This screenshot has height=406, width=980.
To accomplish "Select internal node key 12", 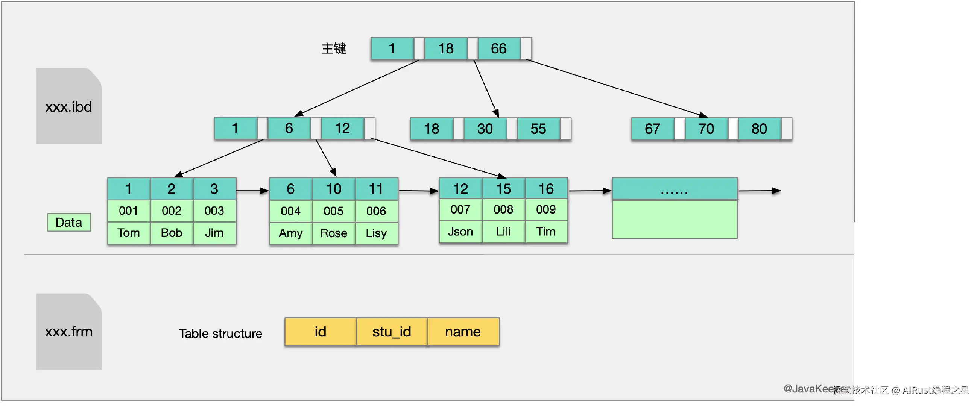I will click(342, 128).
